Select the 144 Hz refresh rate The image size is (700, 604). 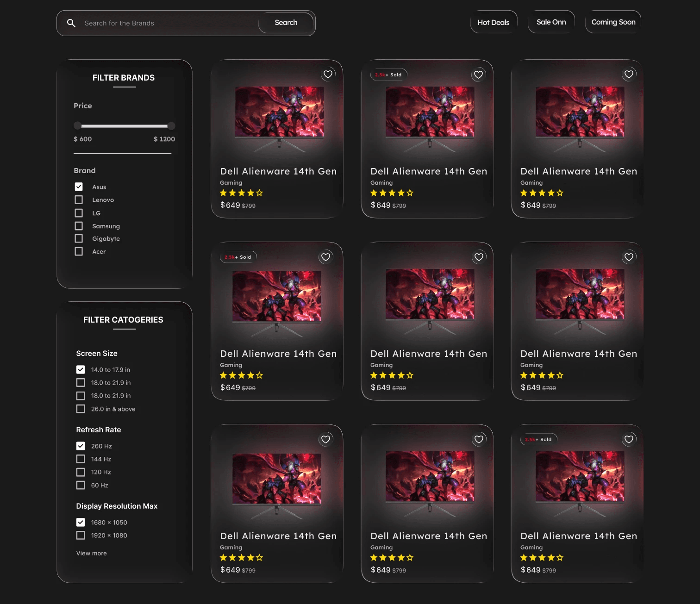point(81,459)
